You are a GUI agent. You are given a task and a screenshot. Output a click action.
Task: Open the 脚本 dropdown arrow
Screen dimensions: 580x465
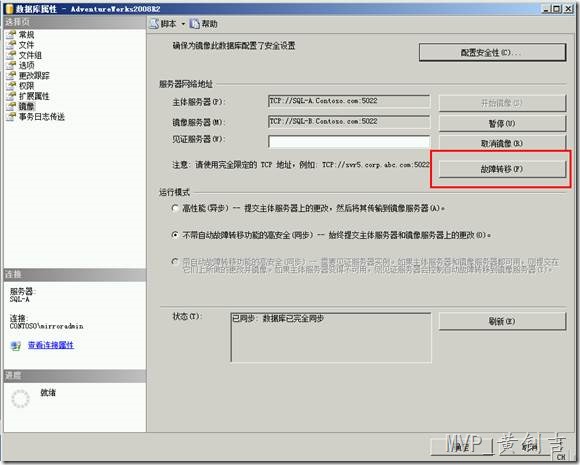[x=183, y=24]
